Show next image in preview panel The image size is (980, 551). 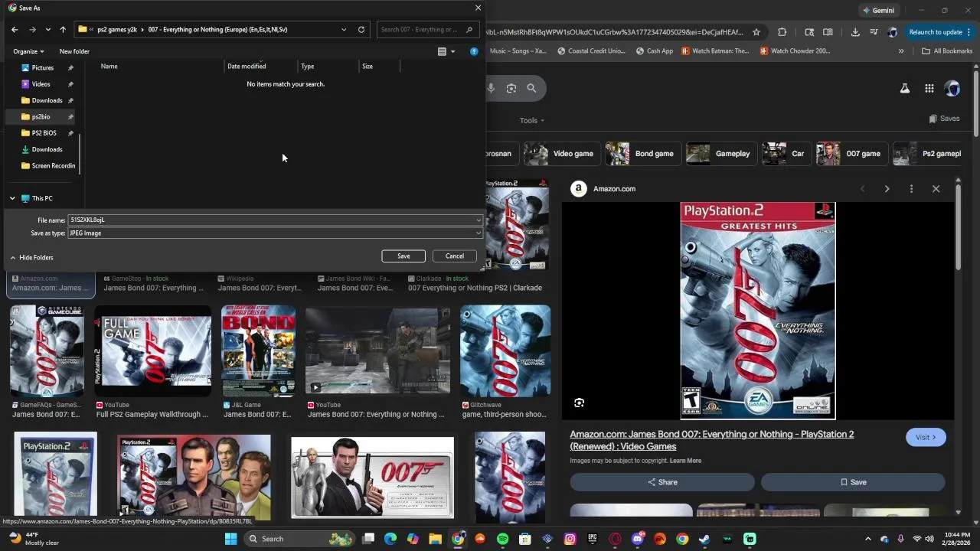point(887,189)
